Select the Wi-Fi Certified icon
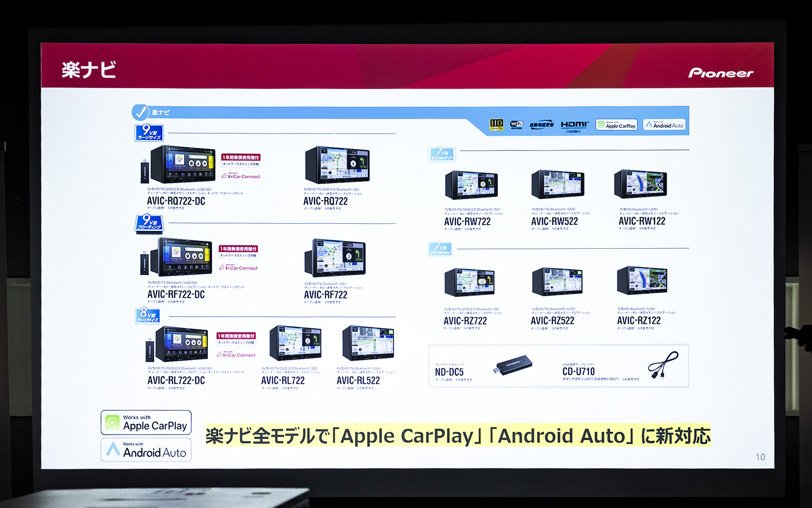This screenshot has height=508, width=812. pyautogui.click(x=517, y=124)
